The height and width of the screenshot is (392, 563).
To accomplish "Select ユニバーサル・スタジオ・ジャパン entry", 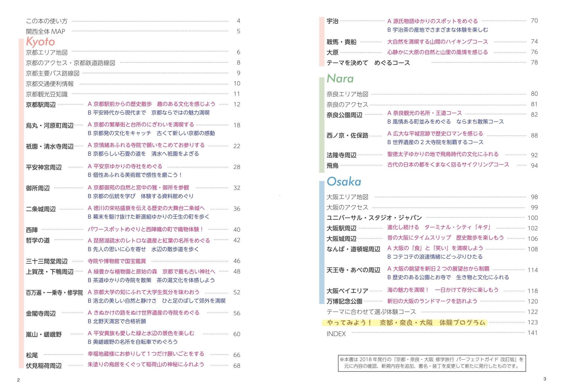I will pos(374,218).
